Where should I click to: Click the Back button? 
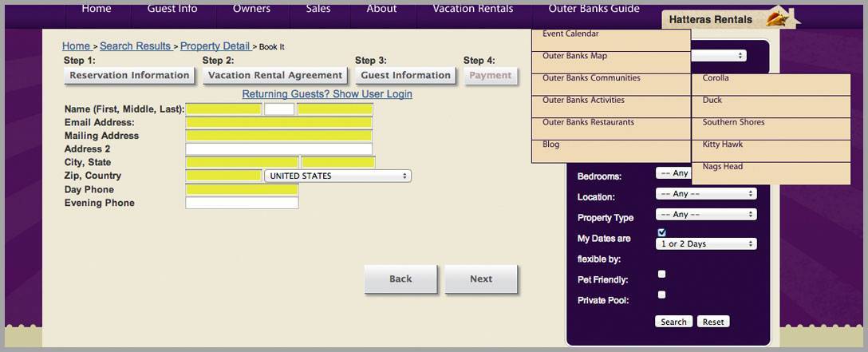click(400, 279)
